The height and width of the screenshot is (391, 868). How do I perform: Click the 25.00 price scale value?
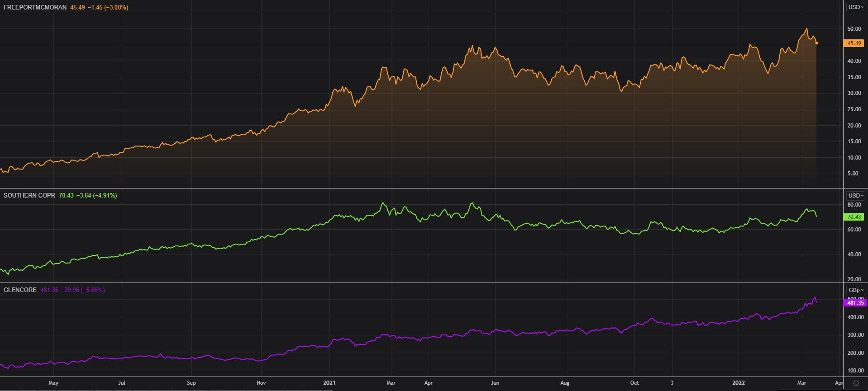click(x=854, y=109)
